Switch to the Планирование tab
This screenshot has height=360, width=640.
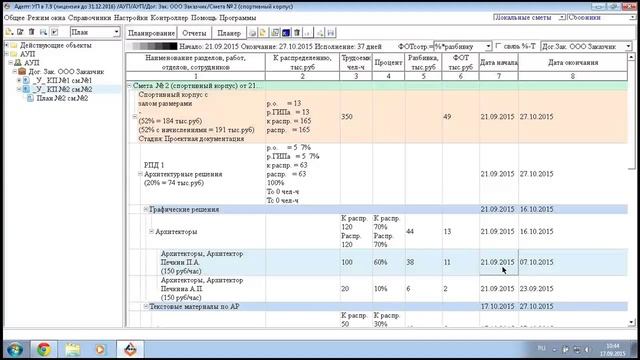coord(151,33)
